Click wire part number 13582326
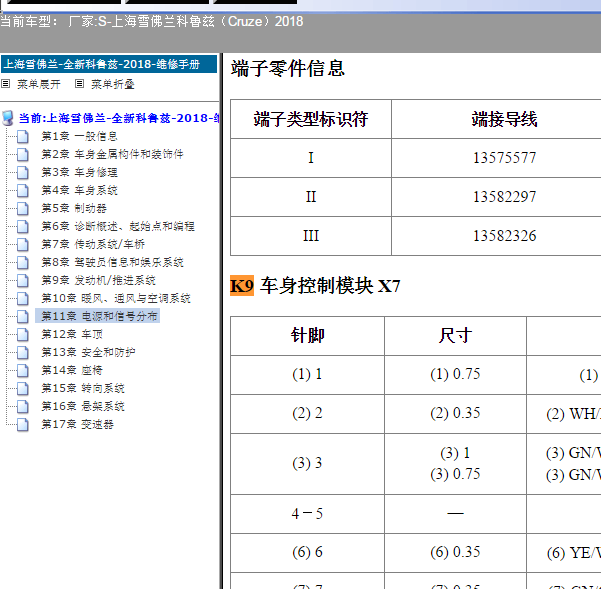601x589 pixels. (504, 236)
